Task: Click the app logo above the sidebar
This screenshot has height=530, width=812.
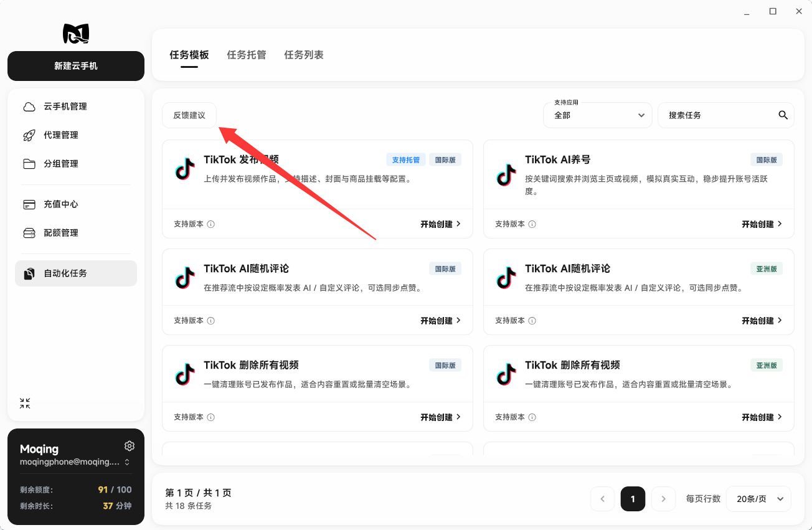Action: click(76, 33)
